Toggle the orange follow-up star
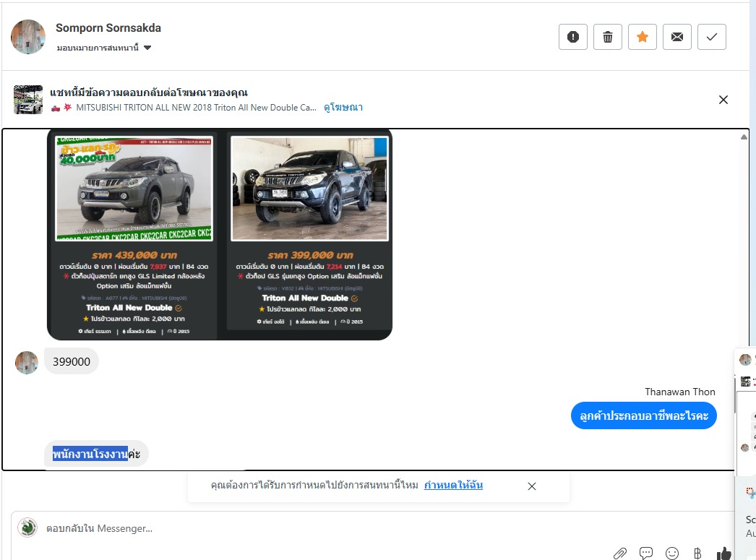Viewport: 756px width, 560px height. coord(643,37)
